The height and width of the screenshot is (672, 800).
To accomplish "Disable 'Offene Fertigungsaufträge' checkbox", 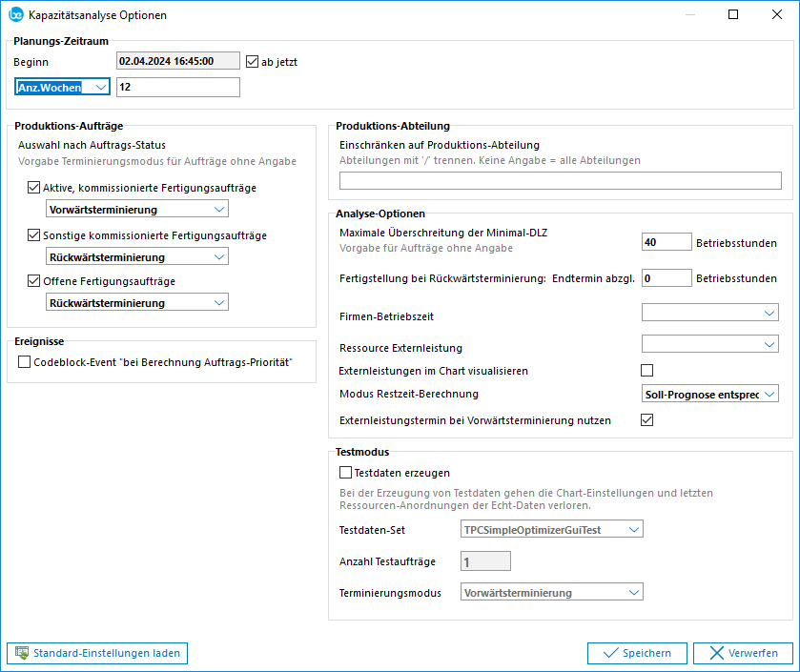I will point(35,281).
